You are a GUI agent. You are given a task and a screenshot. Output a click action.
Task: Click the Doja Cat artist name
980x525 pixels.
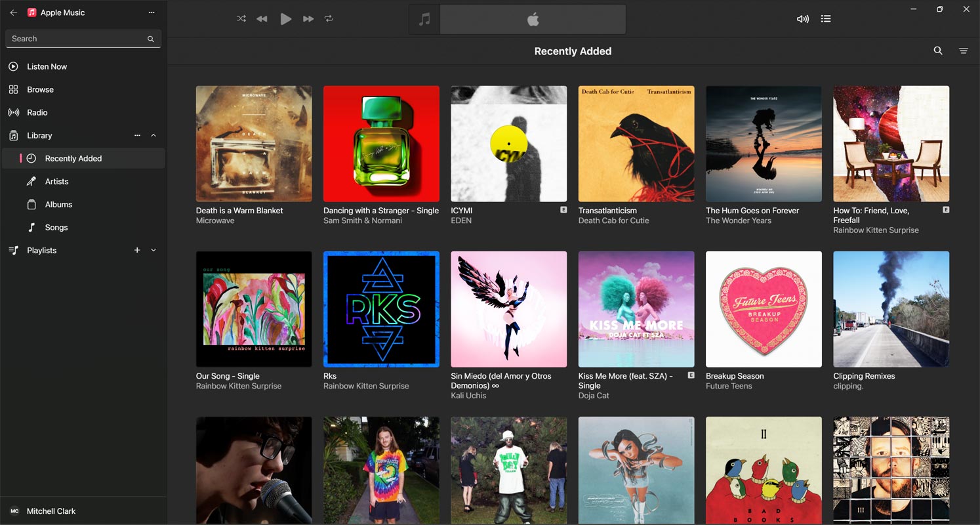[x=594, y=396]
